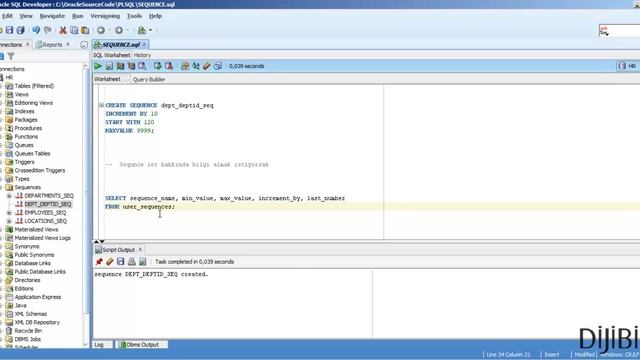Expand the DEPARTMENTS_SEQ sequence node

(9, 196)
